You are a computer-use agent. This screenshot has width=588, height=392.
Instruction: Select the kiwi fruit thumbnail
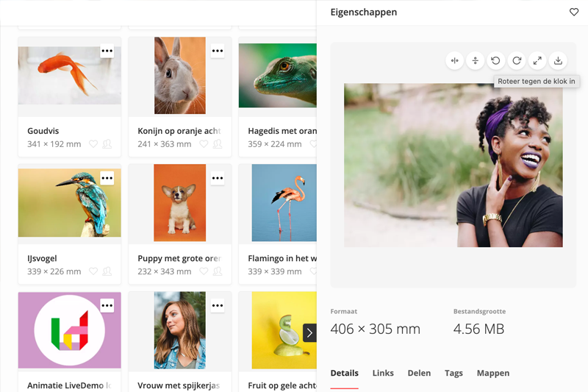click(x=284, y=330)
